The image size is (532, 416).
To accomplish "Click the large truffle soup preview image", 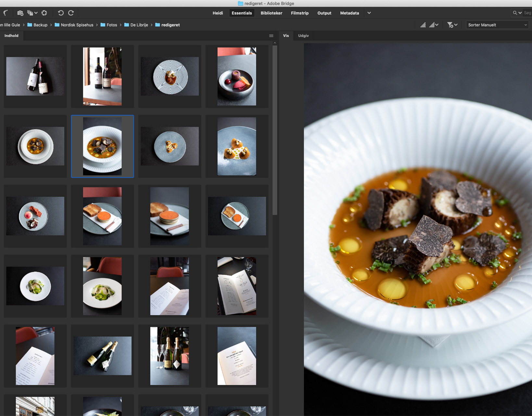I will tap(418, 229).
